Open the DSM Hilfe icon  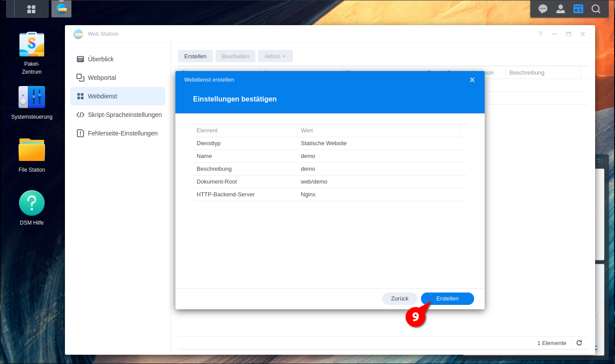tap(31, 203)
